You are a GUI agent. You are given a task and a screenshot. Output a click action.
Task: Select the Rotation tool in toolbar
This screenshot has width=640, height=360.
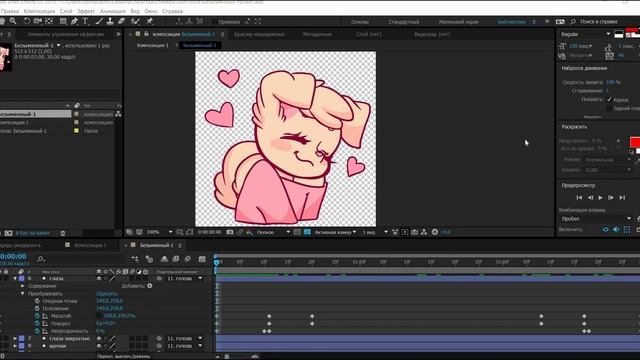click(27, 21)
